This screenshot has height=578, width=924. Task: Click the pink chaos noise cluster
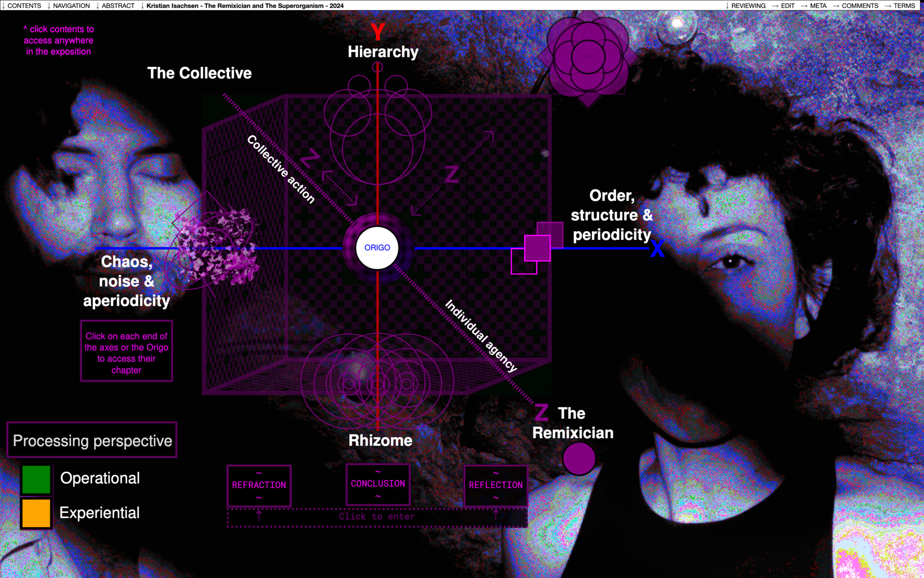click(219, 247)
